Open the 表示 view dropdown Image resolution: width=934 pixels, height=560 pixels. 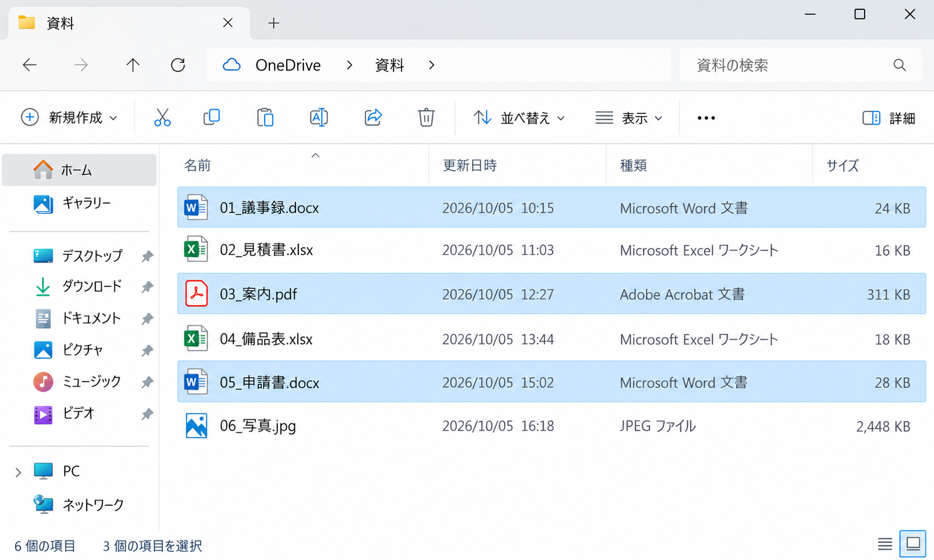tap(629, 118)
